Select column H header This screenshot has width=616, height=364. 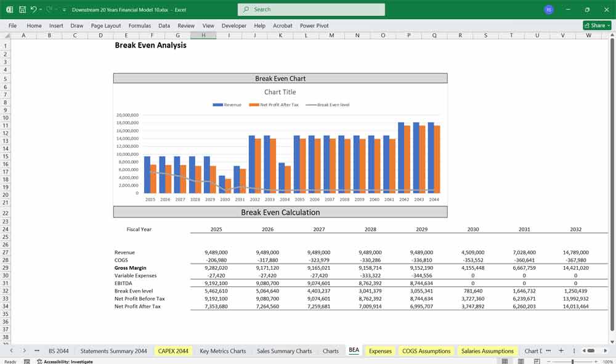point(203,35)
